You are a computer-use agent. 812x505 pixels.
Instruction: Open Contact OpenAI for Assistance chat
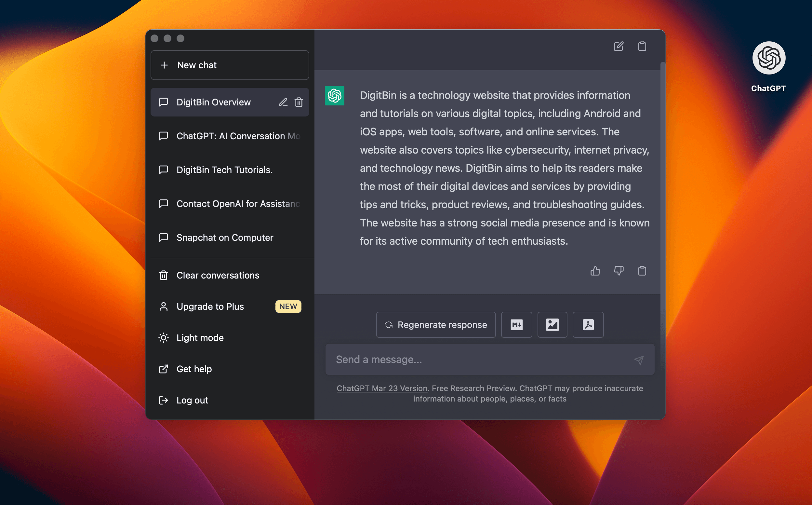(x=230, y=204)
